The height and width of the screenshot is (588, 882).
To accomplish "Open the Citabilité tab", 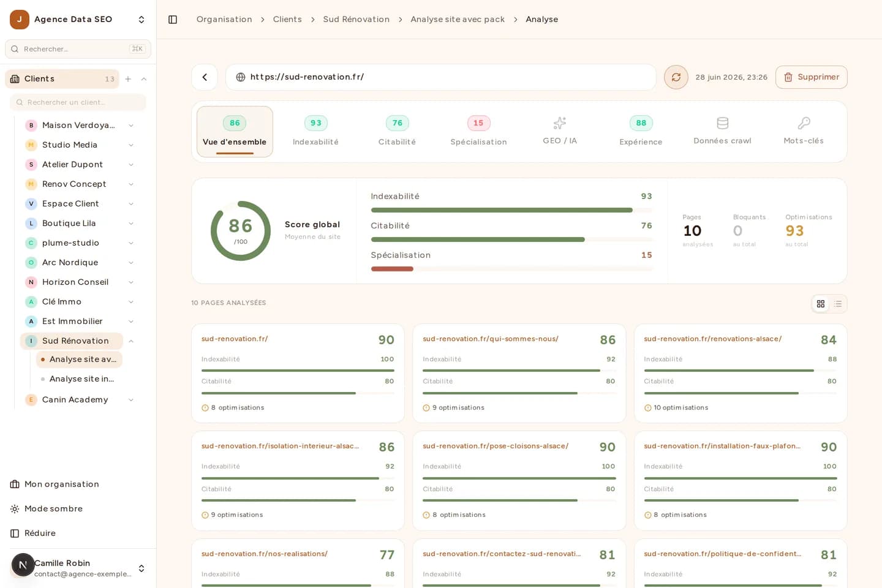I will [x=397, y=132].
